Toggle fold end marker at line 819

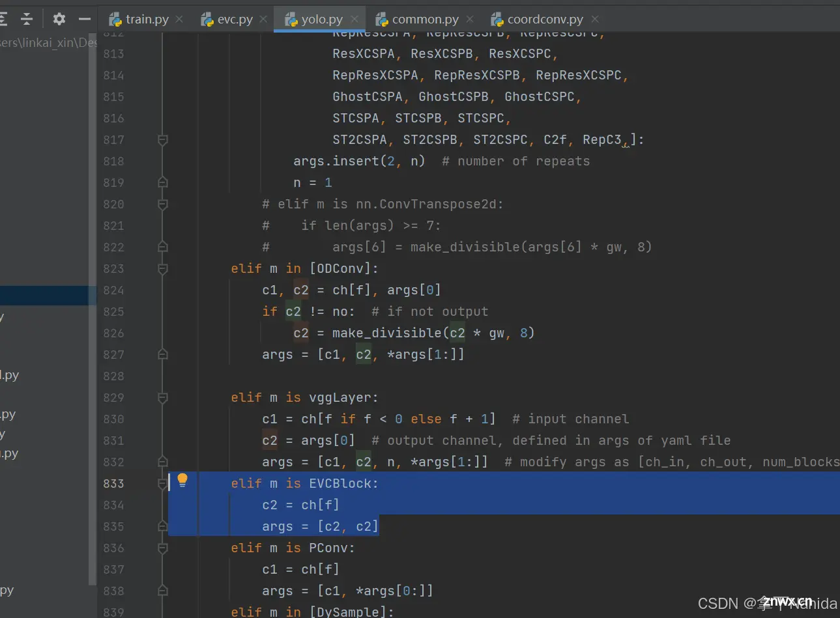[163, 183]
